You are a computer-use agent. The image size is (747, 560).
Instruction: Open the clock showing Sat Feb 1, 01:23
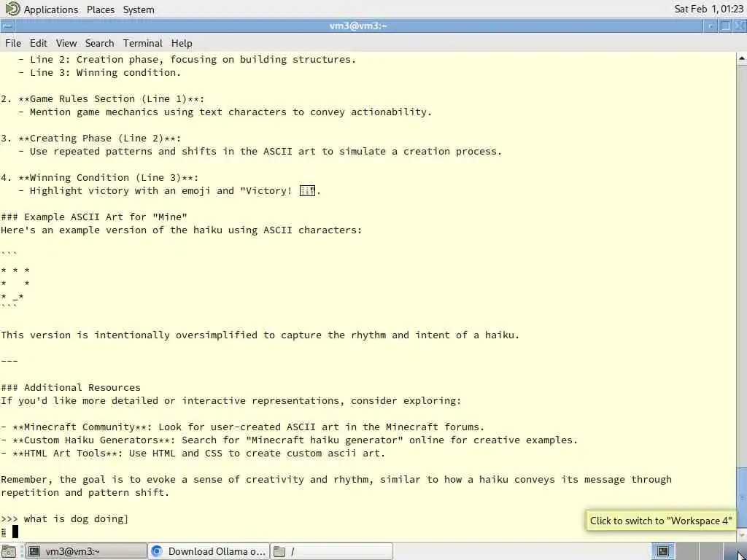[709, 9]
